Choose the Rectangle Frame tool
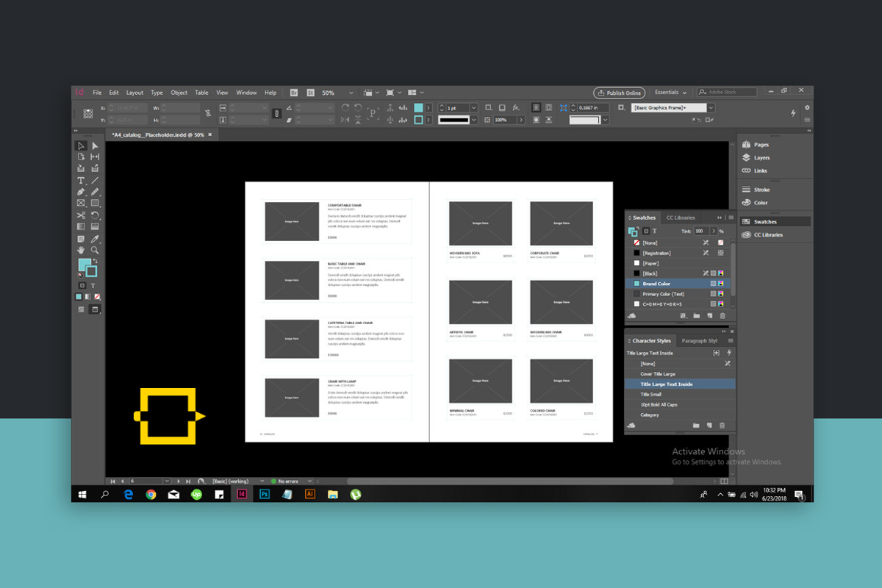The image size is (882, 588). (x=81, y=204)
